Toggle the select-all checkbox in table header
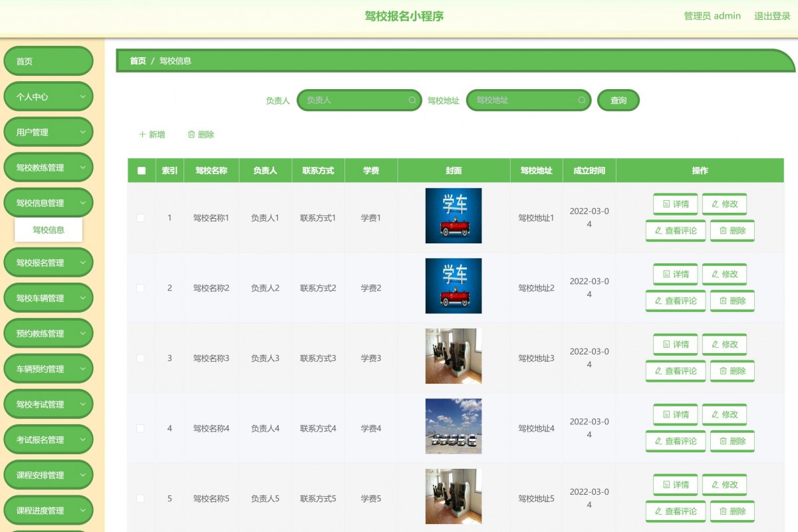Viewport: 798px width, 532px height. click(140, 170)
